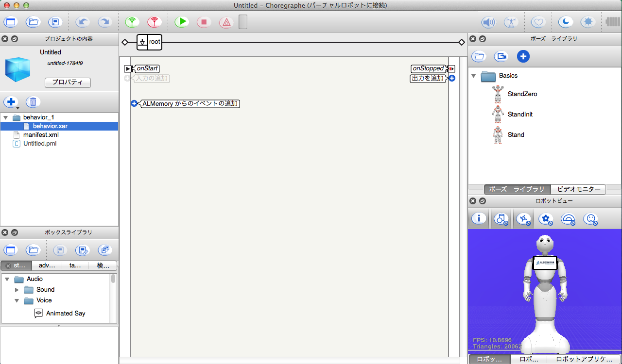Expand the Sound folder
This screenshot has width=622, height=364.
[17, 290]
